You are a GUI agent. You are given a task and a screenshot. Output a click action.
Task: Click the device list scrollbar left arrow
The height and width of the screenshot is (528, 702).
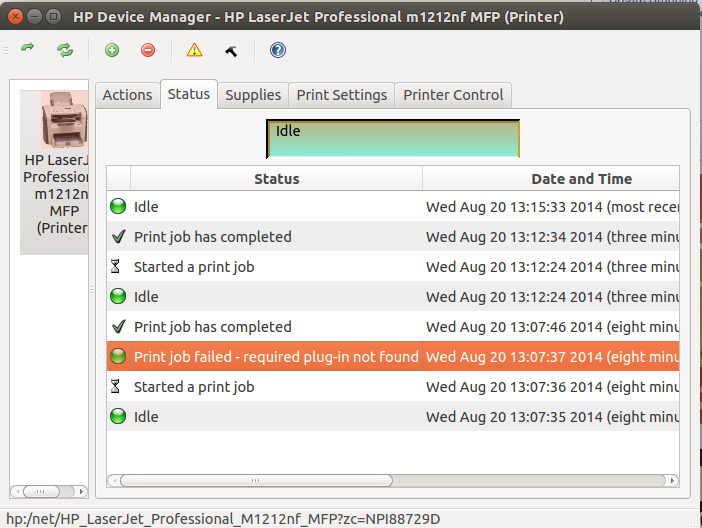click(17, 491)
